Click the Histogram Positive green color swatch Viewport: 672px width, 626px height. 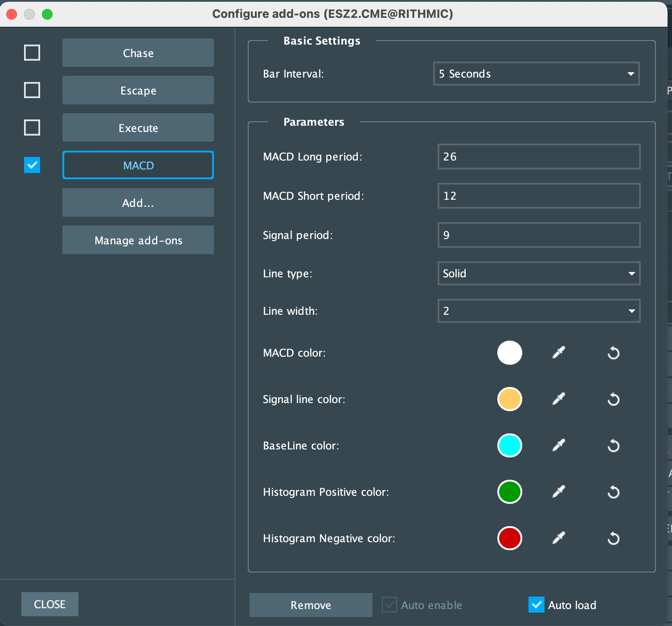pyautogui.click(x=509, y=492)
